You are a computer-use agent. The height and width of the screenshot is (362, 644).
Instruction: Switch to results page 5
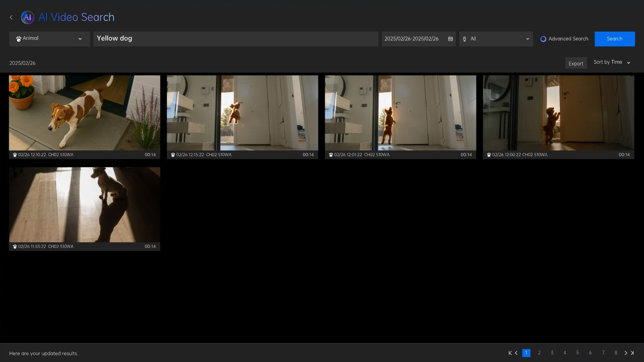click(577, 353)
